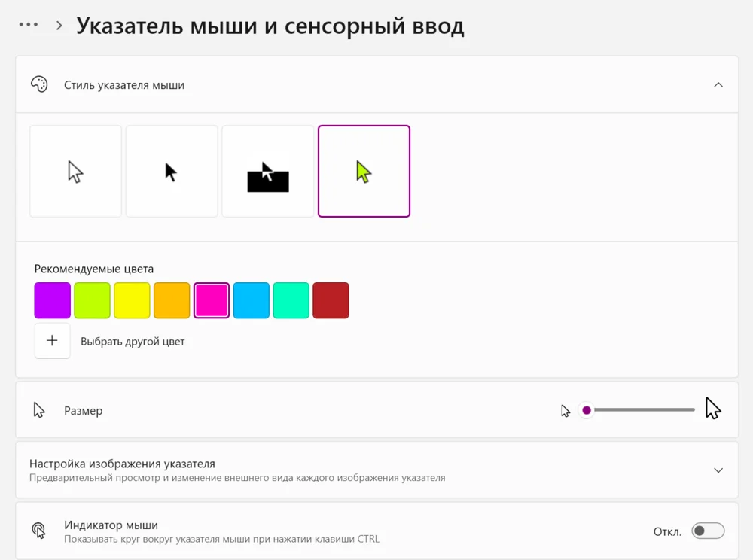Click the 'Размер' label
The width and height of the screenshot is (753, 560).
[x=84, y=411]
